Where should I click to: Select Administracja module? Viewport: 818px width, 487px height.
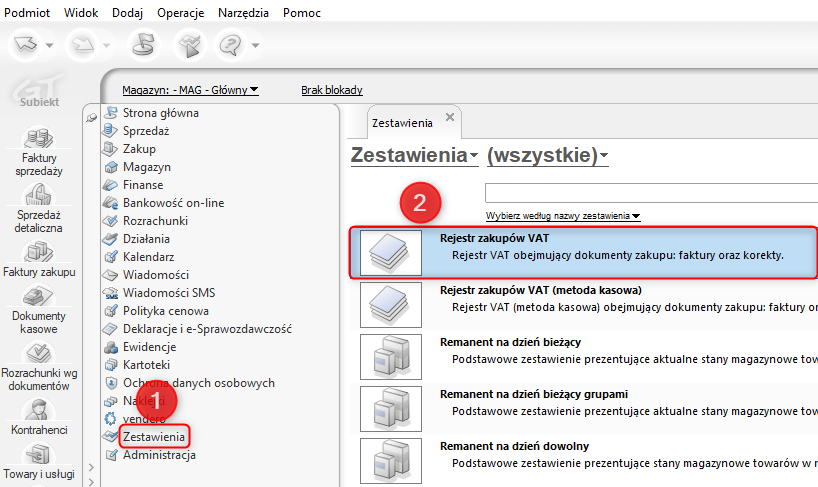pos(159,455)
